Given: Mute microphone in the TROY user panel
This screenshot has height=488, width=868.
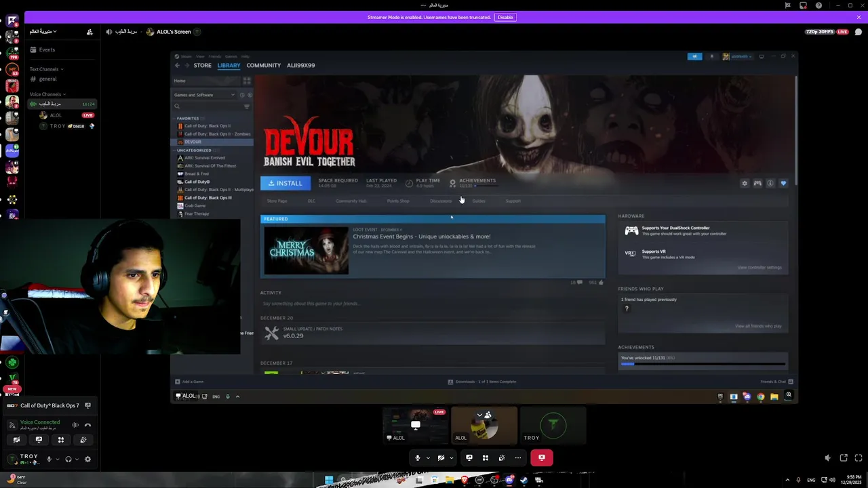Looking at the screenshot, I should tap(49, 460).
